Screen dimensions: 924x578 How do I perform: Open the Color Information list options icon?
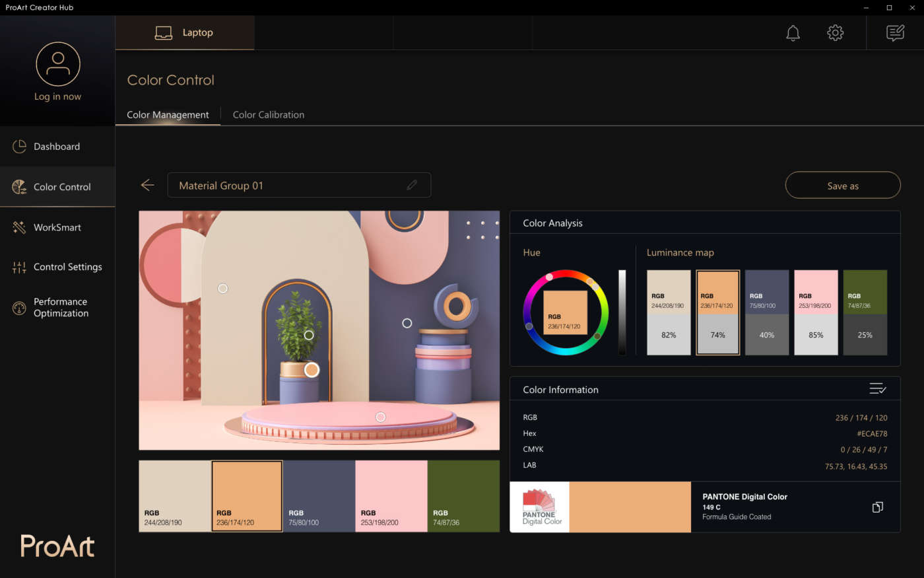[x=877, y=389]
